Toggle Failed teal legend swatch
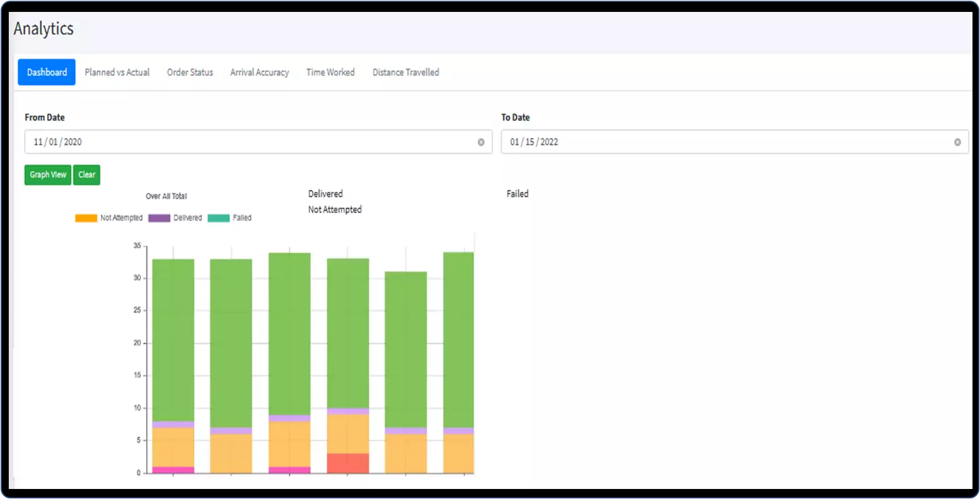The height and width of the screenshot is (499, 980). [x=219, y=218]
